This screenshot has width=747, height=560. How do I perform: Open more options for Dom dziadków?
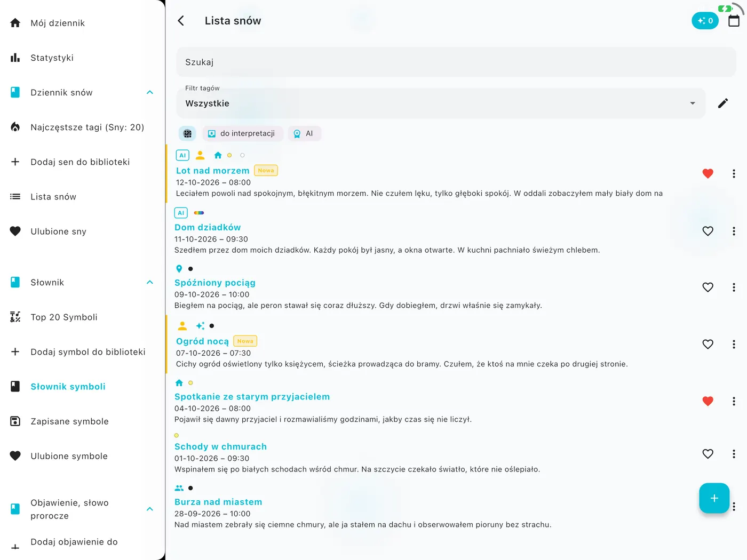[734, 231]
